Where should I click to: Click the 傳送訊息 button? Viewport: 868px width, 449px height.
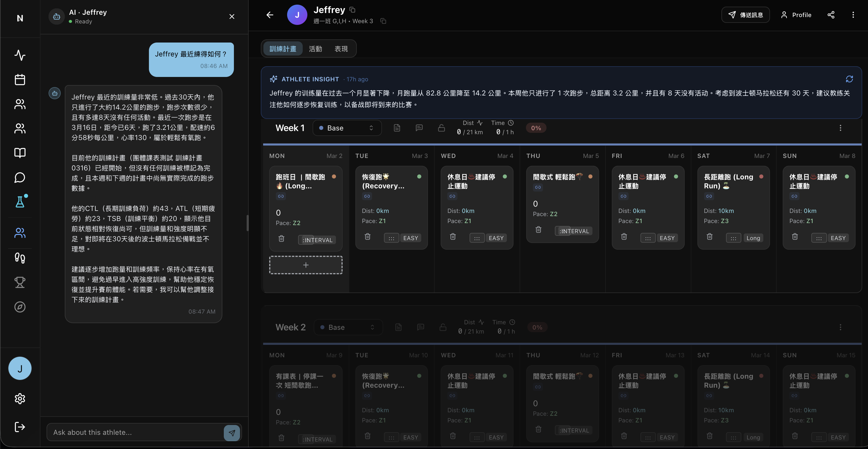tap(745, 15)
